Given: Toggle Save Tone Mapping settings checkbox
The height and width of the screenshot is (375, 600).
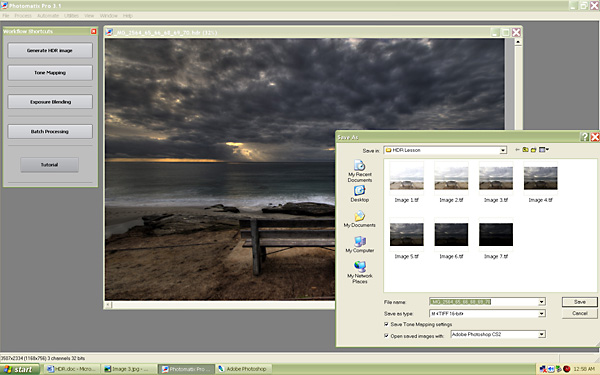Looking at the screenshot, I should [x=386, y=324].
